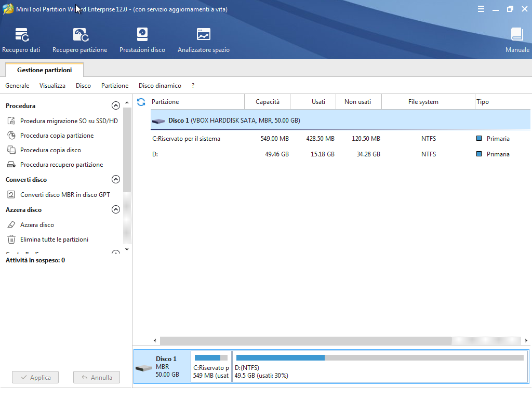The width and height of the screenshot is (532, 399).
Task: Click Attività in sospeso: 0 label
Action: [35, 260]
